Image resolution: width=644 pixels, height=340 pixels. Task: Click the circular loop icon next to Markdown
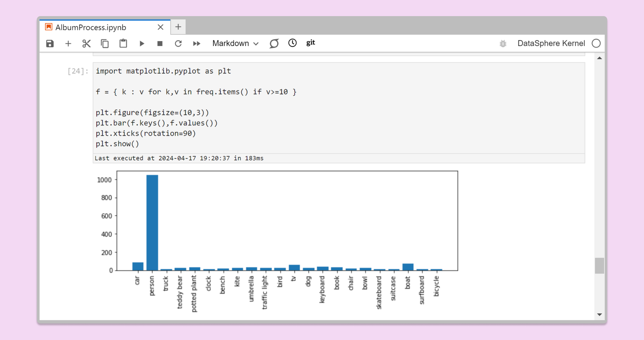[274, 43]
